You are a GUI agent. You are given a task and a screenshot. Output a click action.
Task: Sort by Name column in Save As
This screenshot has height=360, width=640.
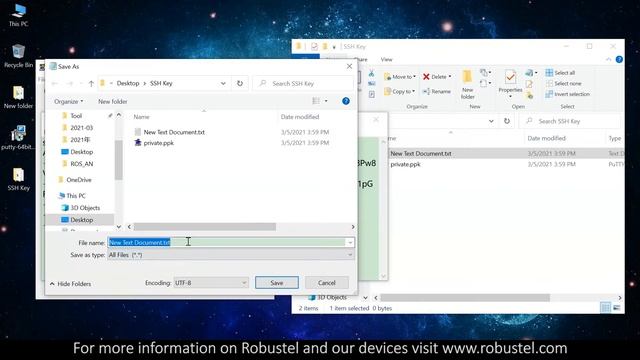tap(141, 117)
